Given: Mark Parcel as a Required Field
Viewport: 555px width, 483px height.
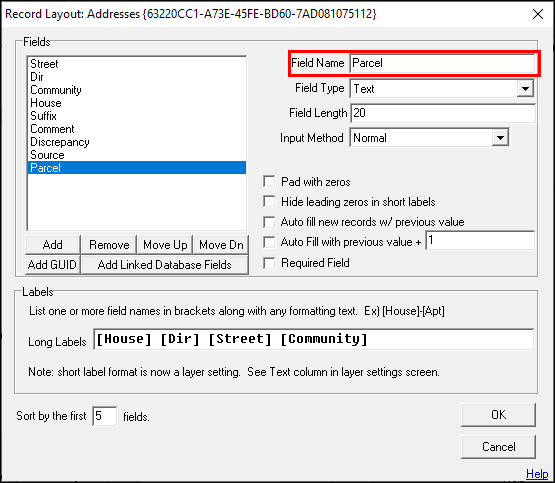Looking at the screenshot, I should tap(269, 263).
